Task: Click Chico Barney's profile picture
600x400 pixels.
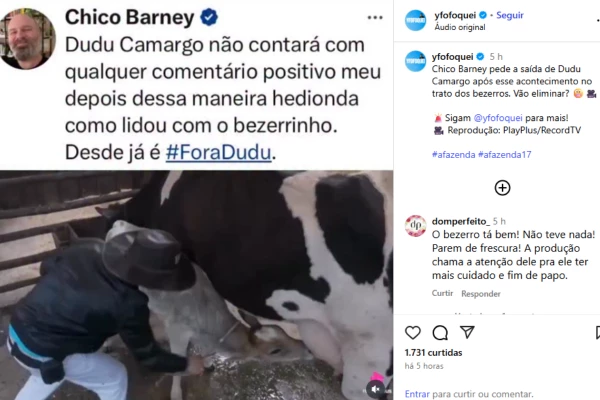Action: click(27, 39)
